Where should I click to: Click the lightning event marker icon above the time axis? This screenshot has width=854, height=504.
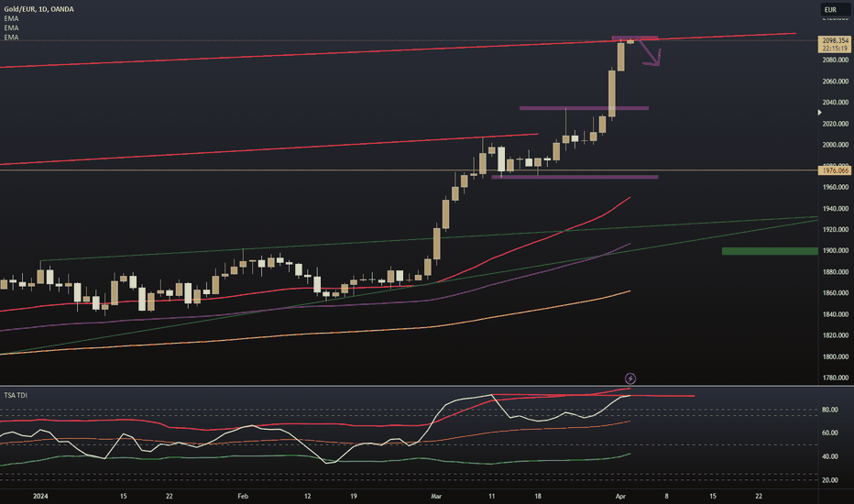[x=630, y=378]
